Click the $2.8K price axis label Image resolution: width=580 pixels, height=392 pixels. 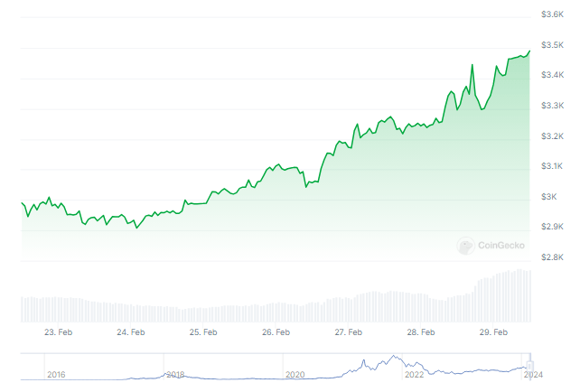pyautogui.click(x=553, y=257)
